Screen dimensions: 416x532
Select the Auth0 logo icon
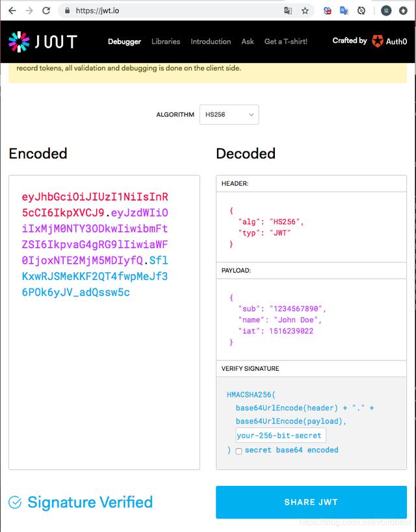pos(376,41)
